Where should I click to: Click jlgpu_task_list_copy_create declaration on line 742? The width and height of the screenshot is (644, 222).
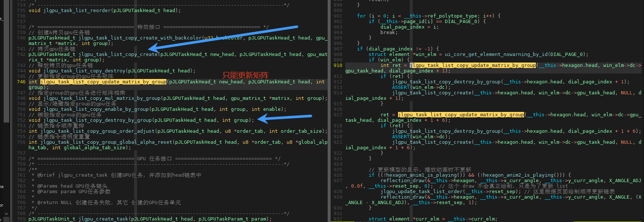coord(118,54)
